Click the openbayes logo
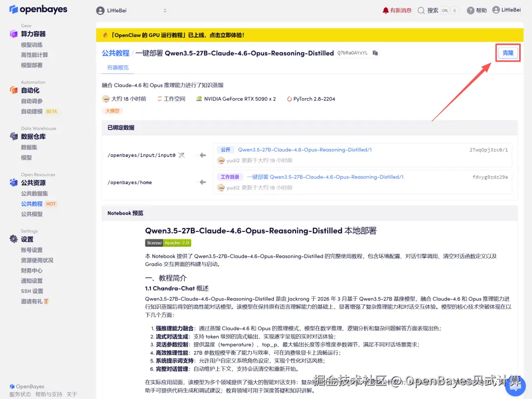Viewport: 532px width, 399px height. coord(38,9)
